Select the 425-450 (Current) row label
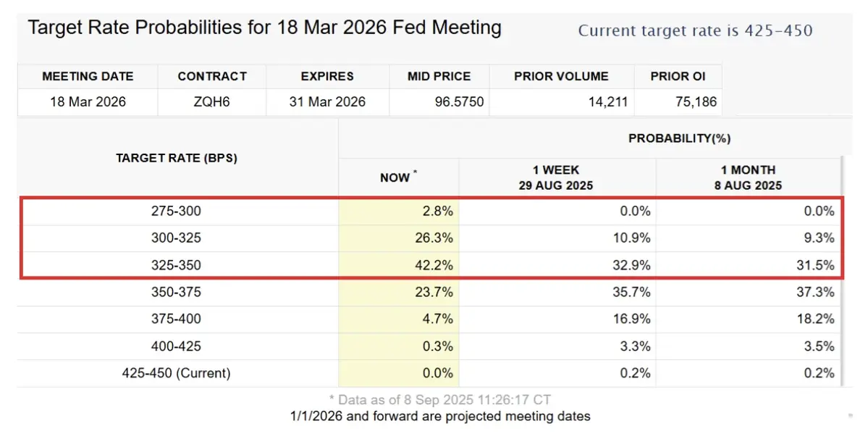 177,373
